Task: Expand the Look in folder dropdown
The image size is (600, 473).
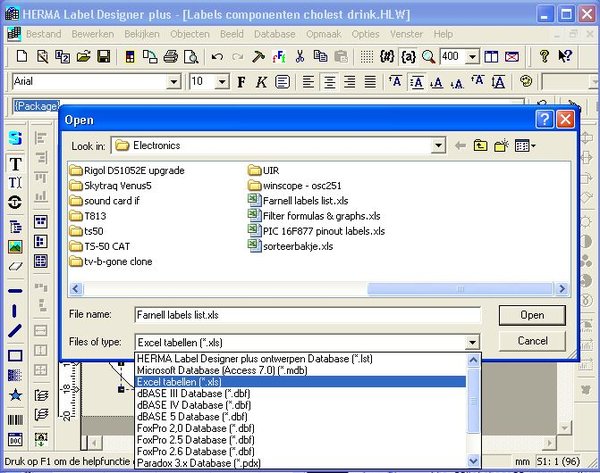Action: (438, 146)
